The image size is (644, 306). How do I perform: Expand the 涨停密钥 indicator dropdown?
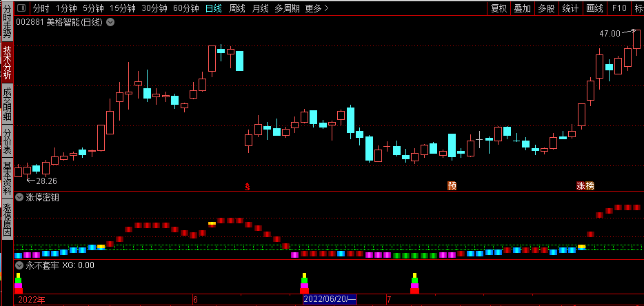pyautogui.click(x=19, y=197)
